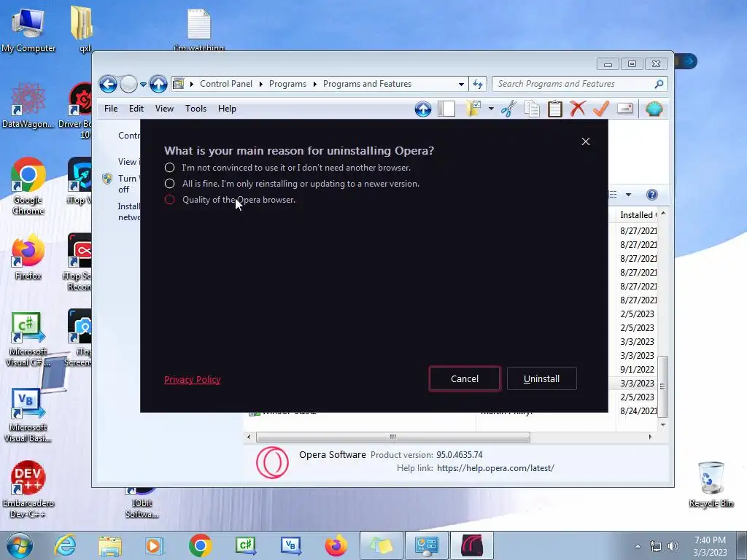
Task: Toggle the navigation pane toolbar icon
Action: point(446,109)
